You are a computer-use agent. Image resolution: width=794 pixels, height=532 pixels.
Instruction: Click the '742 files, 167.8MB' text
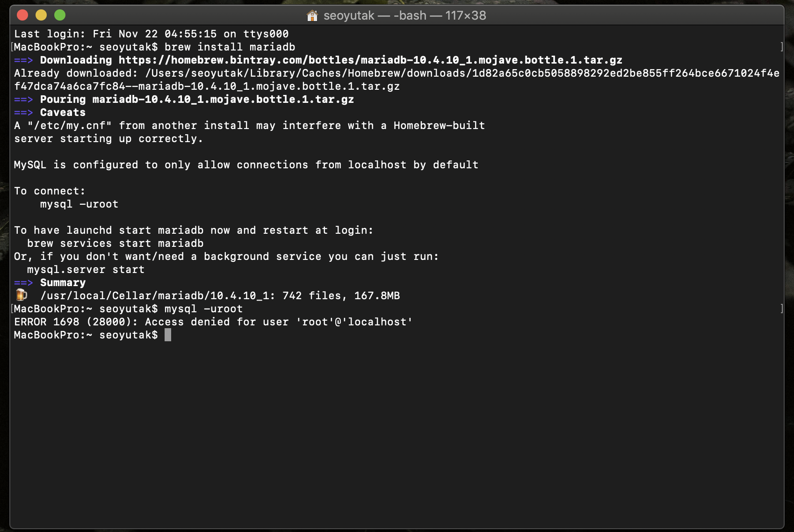(341, 296)
